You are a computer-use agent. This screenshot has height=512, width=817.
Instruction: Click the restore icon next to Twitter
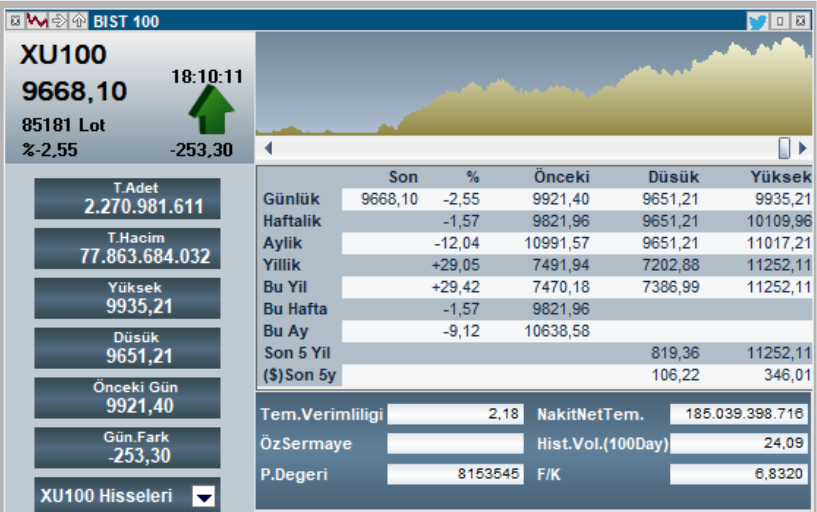(780, 21)
